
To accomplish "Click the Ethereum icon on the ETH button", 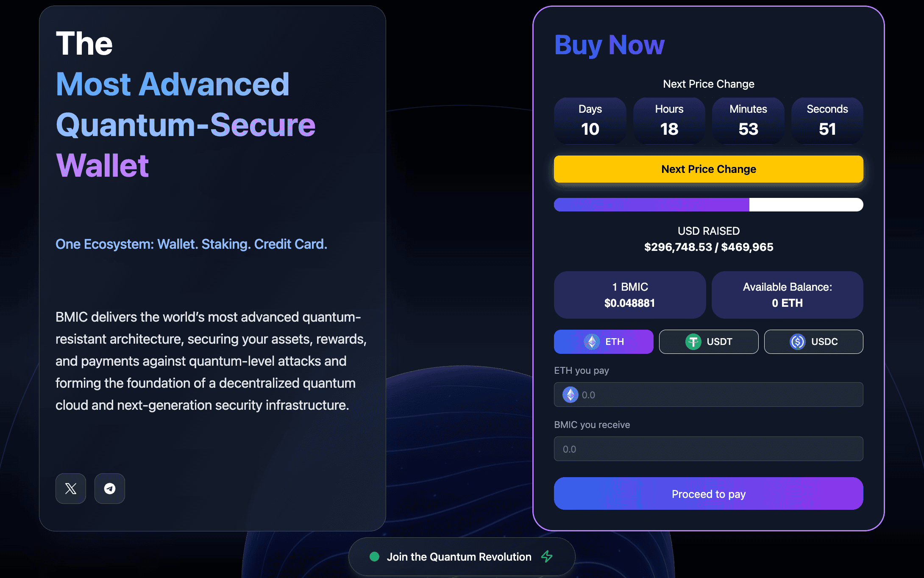I will (x=592, y=342).
